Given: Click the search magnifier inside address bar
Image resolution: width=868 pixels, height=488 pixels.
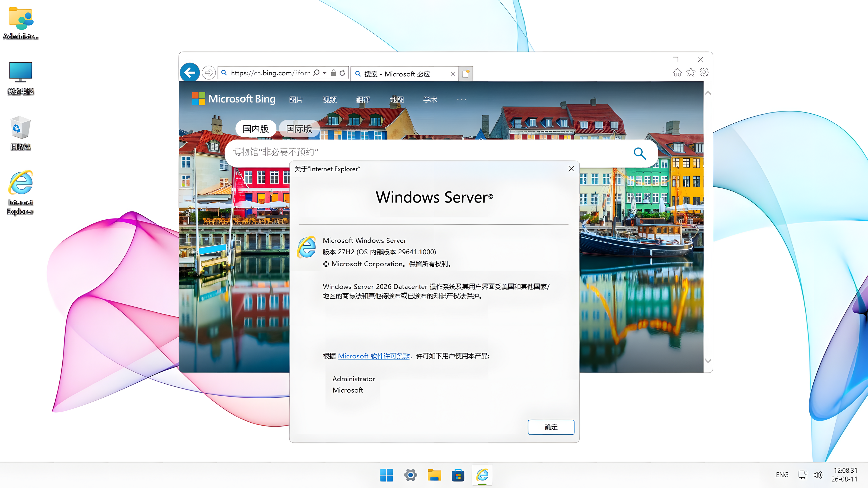Looking at the screenshot, I should pos(316,73).
